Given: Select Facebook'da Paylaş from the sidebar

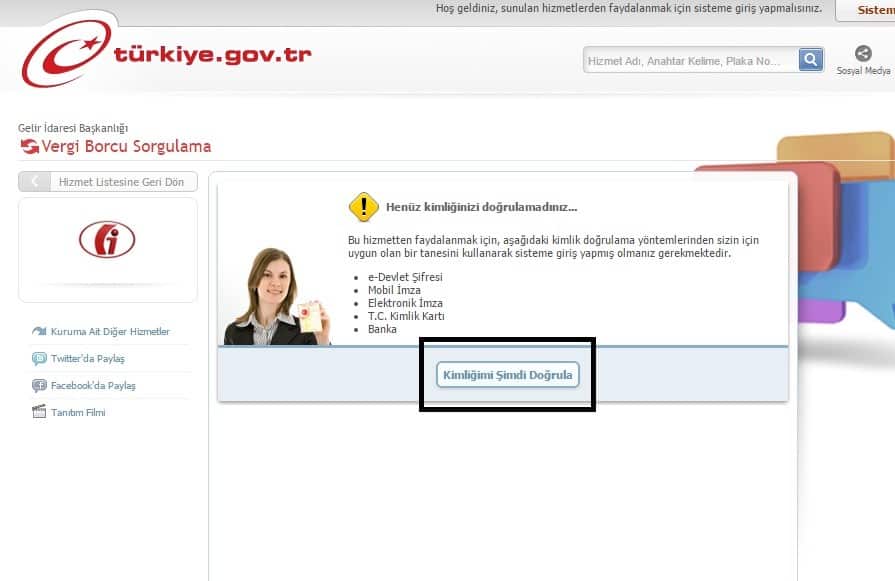Looking at the screenshot, I should pos(93,385).
